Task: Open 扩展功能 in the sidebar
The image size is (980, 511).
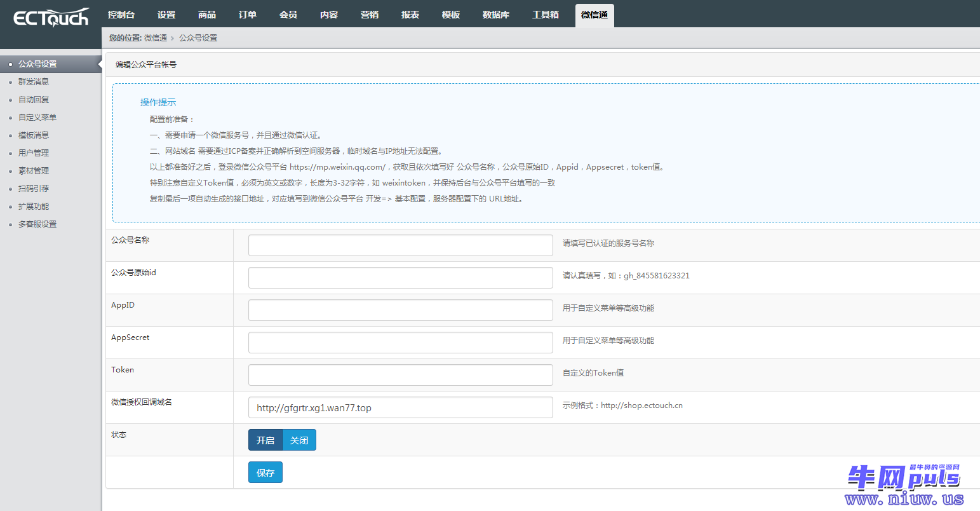Action: [34, 207]
